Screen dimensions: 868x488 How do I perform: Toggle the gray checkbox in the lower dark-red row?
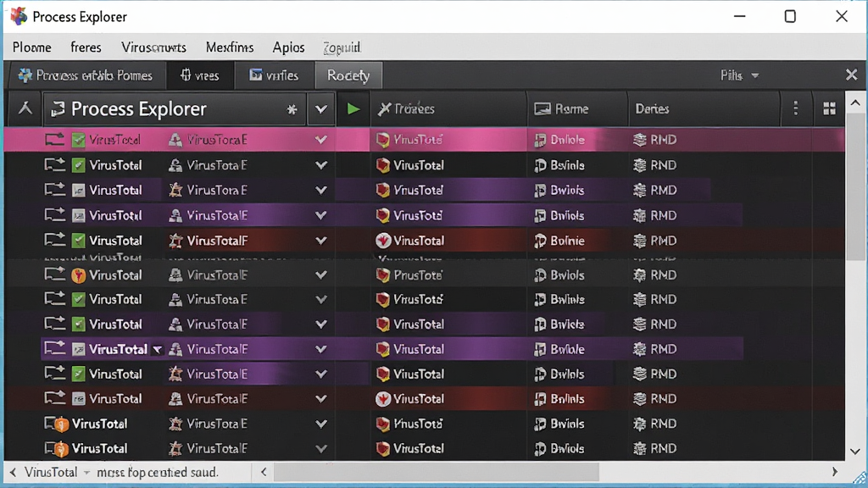coord(79,399)
